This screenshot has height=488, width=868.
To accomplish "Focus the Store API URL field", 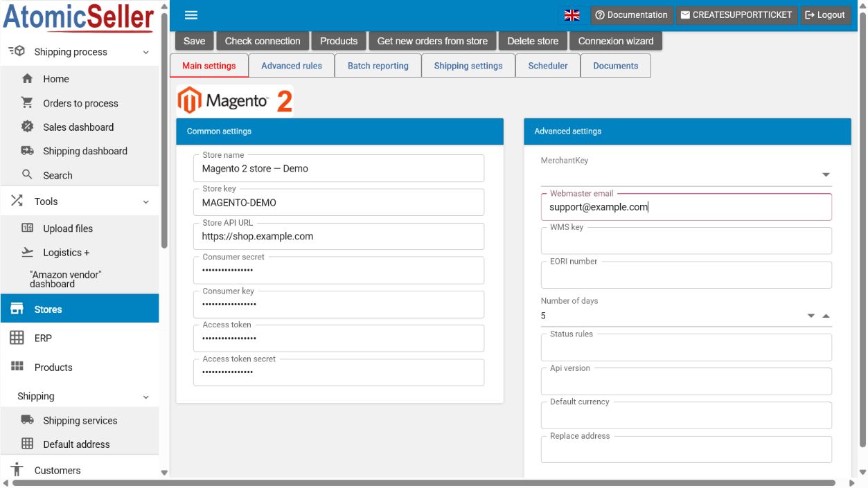I will (x=339, y=236).
